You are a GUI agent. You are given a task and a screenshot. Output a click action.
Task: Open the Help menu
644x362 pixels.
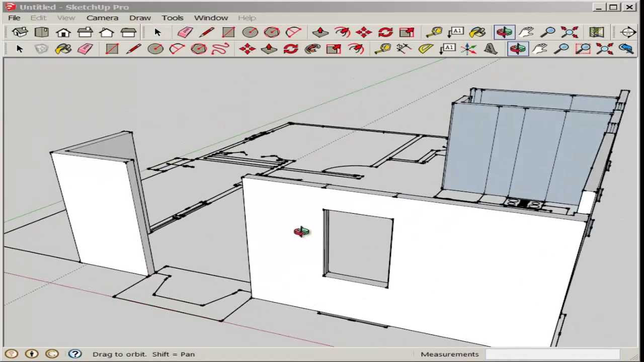(247, 18)
